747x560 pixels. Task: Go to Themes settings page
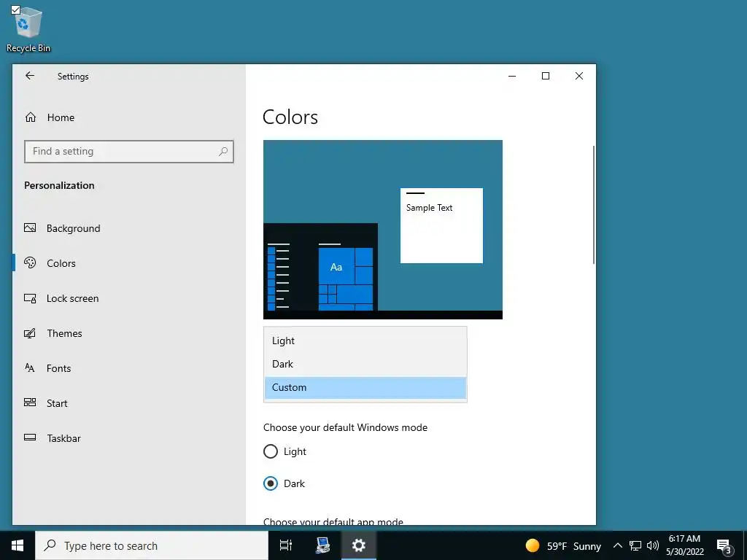point(128,332)
